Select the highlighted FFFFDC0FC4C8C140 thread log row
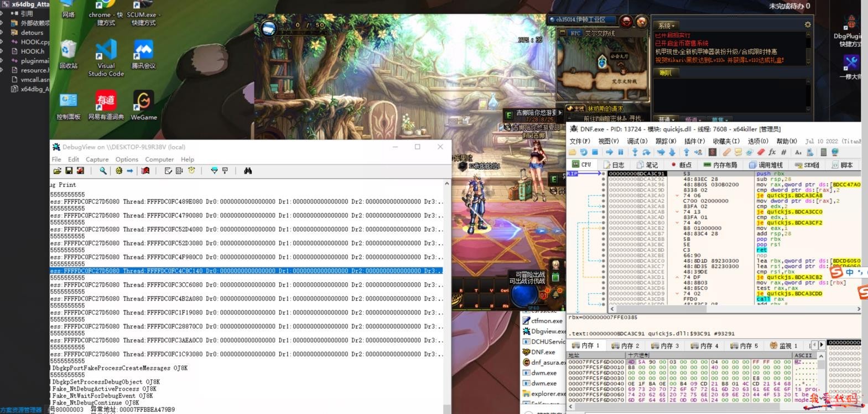868x414 pixels. pos(246,271)
